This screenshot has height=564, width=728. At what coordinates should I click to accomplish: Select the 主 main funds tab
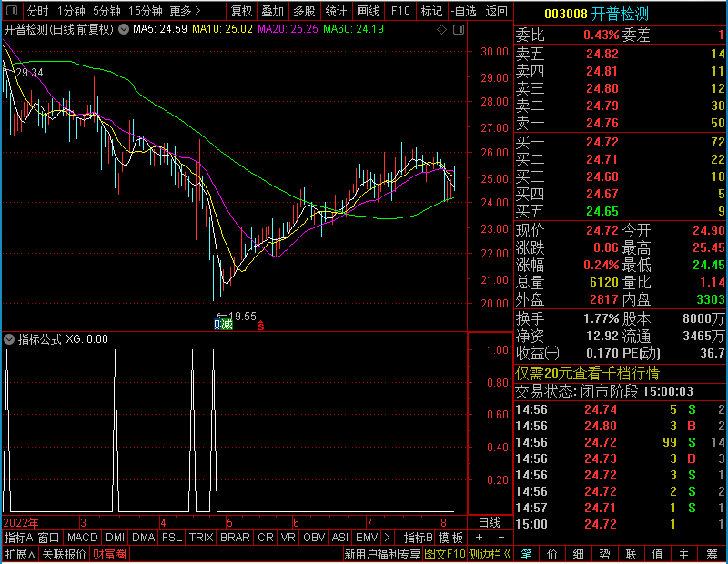pyautogui.click(x=684, y=554)
